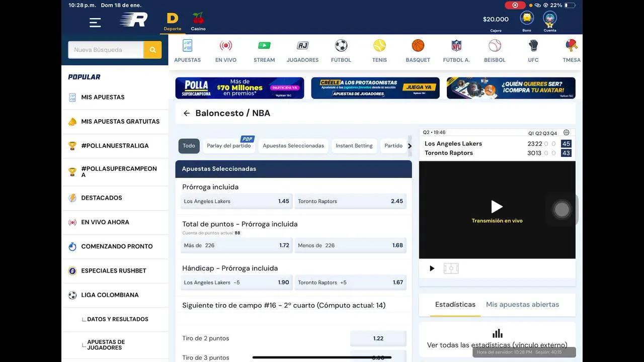Open the hamburger menu

click(95, 22)
